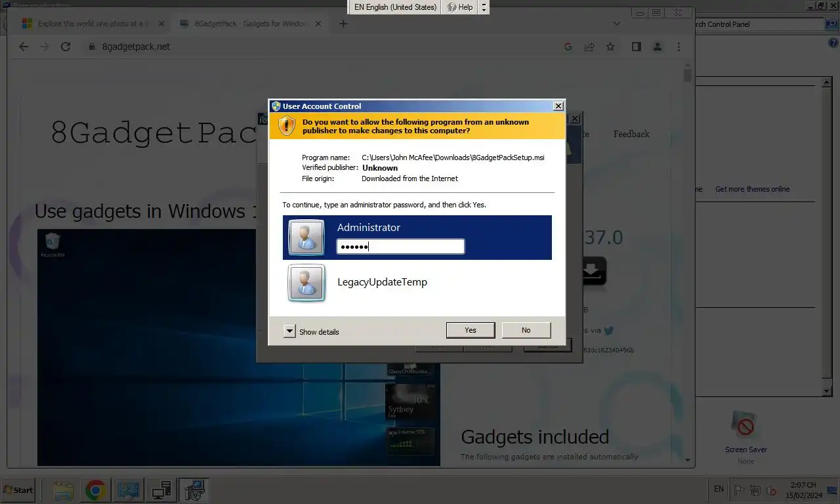Click the 'Unknown' verified publisher value

pyautogui.click(x=380, y=168)
